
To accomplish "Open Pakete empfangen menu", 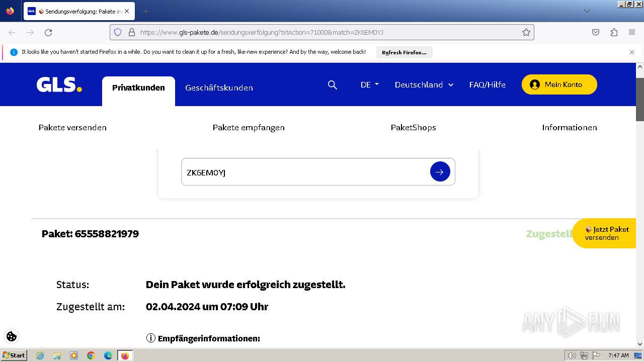I will coord(249,128).
